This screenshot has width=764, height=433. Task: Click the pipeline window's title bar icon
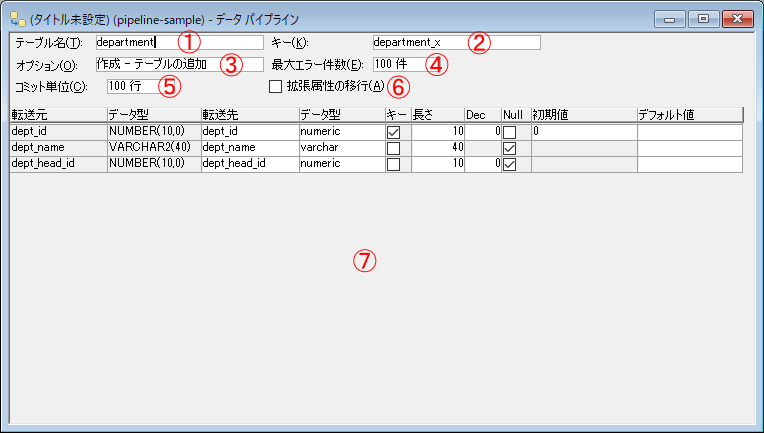click(x=17, y=19)
